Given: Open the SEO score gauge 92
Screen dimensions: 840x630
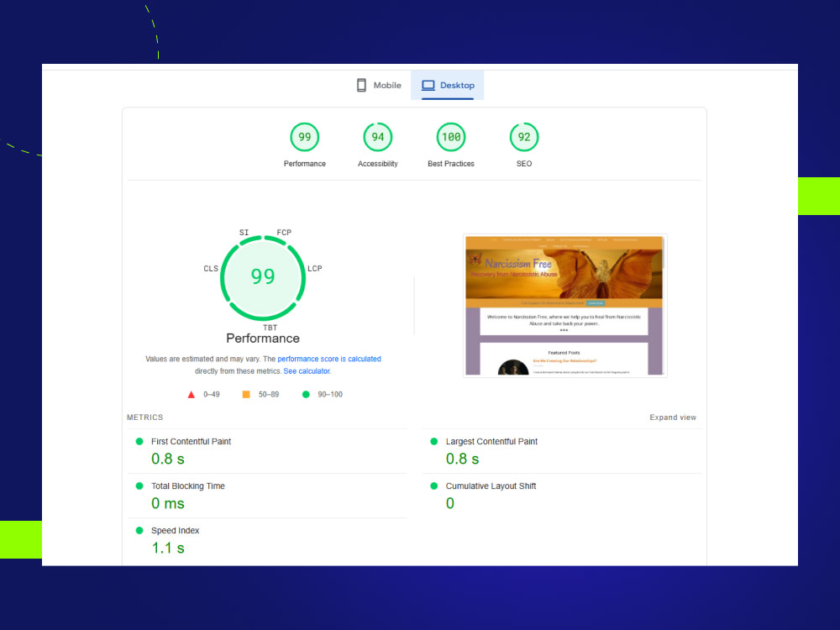Looking at the screenshot, I should pyautogui.click(x=524, y=137).
